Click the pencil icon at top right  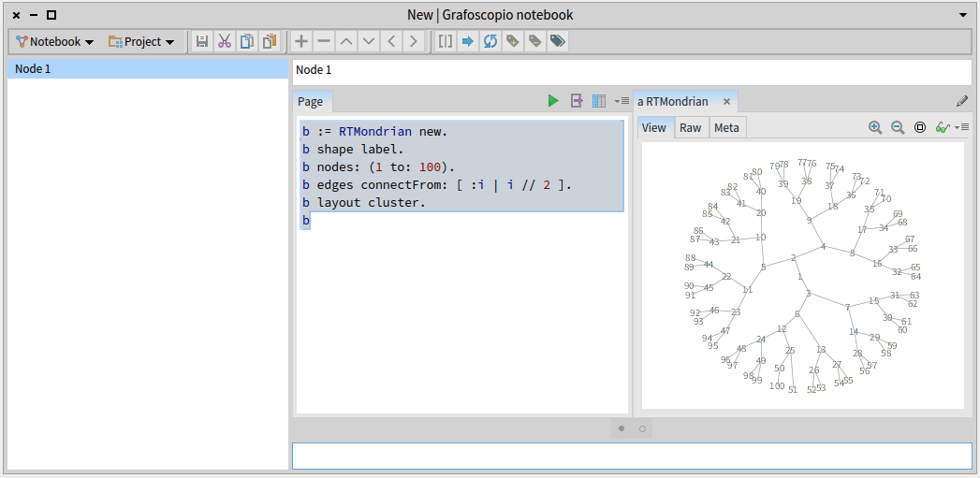[x=962, y=101]
